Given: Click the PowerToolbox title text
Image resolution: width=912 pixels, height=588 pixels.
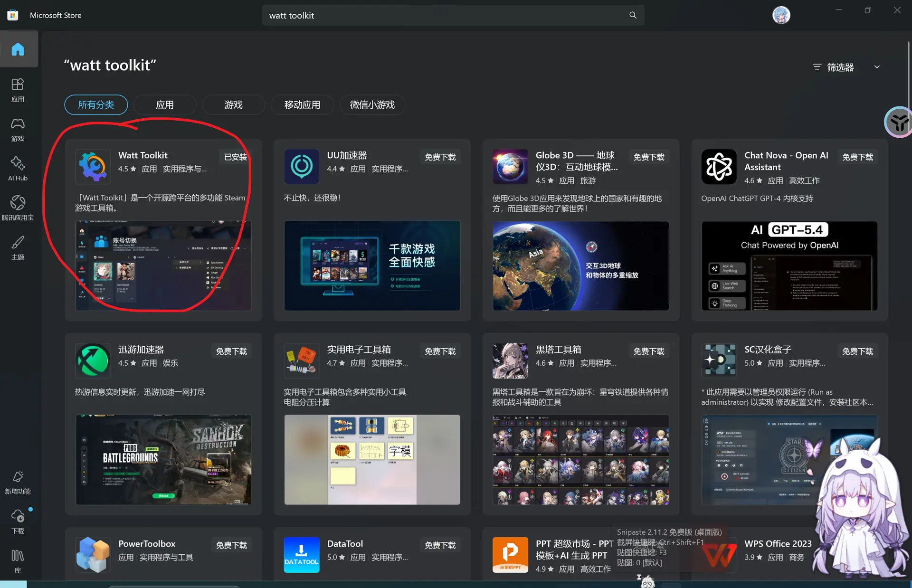Looking at the screenshot, I should pos(147,544).
